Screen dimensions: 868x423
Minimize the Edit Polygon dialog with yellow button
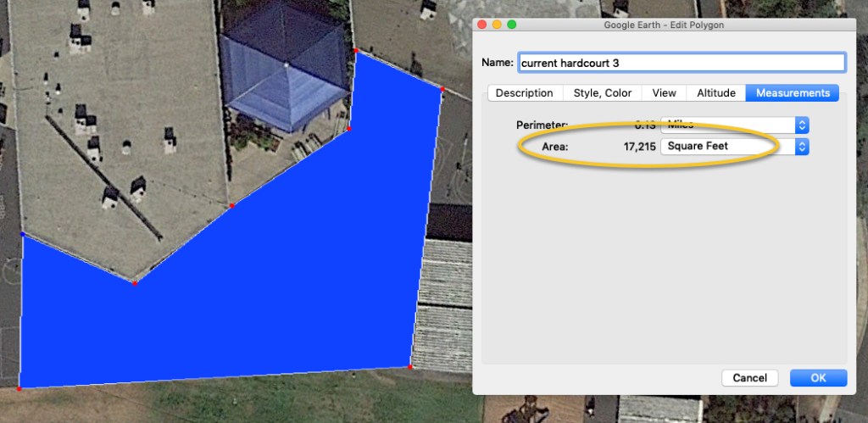tap(497, 25)
